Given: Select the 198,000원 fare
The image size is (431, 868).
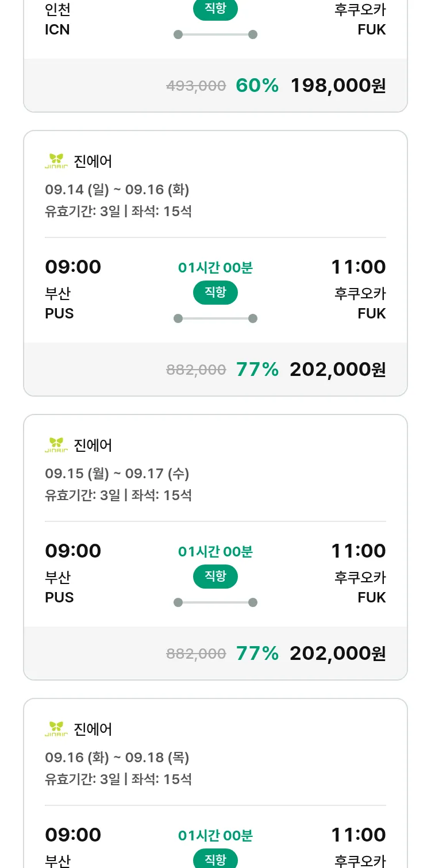Looking at the screenshot, I should tap(338, 86).
